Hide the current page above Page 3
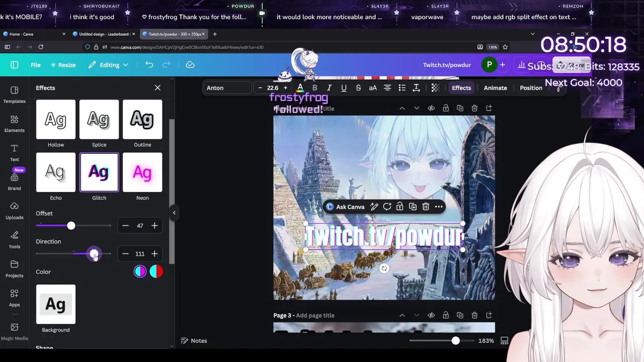Viewport: 644px width, 362px height. [431, 108]
